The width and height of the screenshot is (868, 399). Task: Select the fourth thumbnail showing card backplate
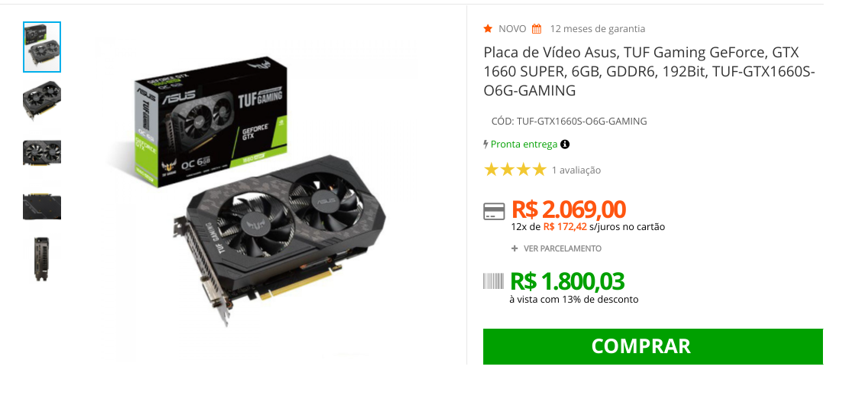tap(42, 206)
